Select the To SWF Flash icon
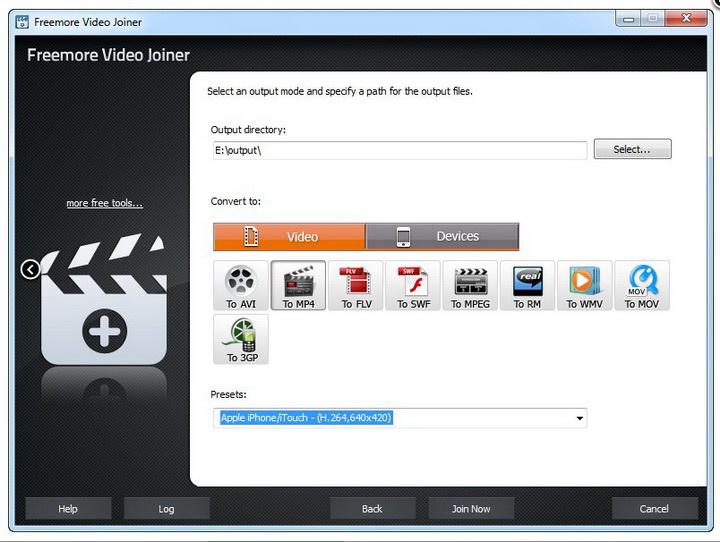Viewport: 720px width, 542px height. tap(413, 285)
